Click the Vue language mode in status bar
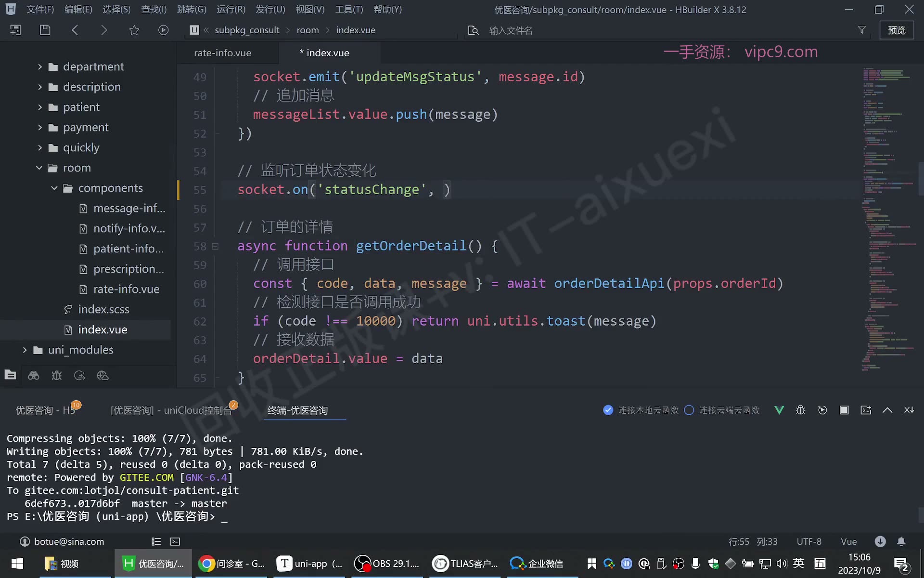This screenshot has width=924, height=578. point(848,541)
